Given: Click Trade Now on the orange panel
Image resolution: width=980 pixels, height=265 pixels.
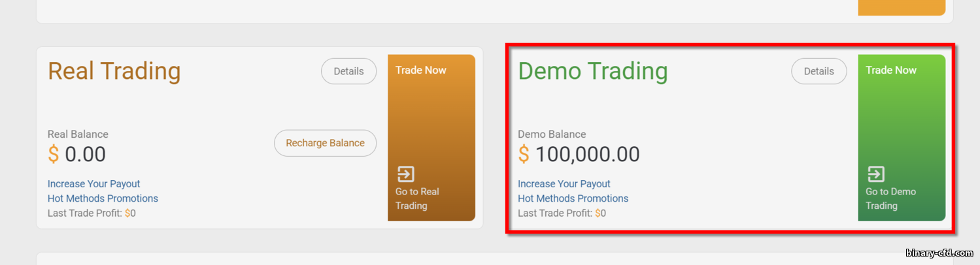Looking at the screenshot, I should pyautogui.click(x=421, y=70).
